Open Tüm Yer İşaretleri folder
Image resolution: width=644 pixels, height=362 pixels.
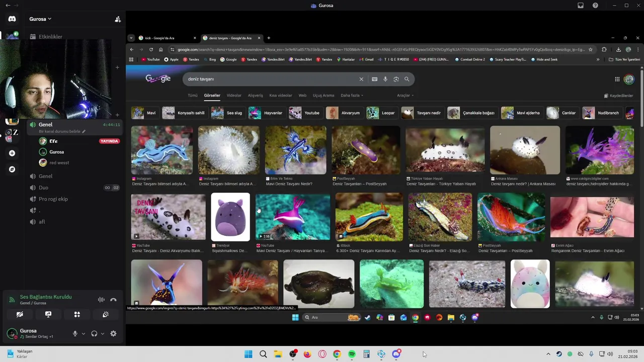tap(624, 59)
